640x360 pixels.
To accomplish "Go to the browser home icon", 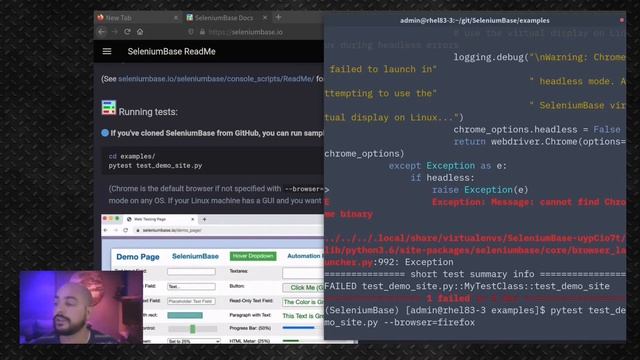I will 140,32.
